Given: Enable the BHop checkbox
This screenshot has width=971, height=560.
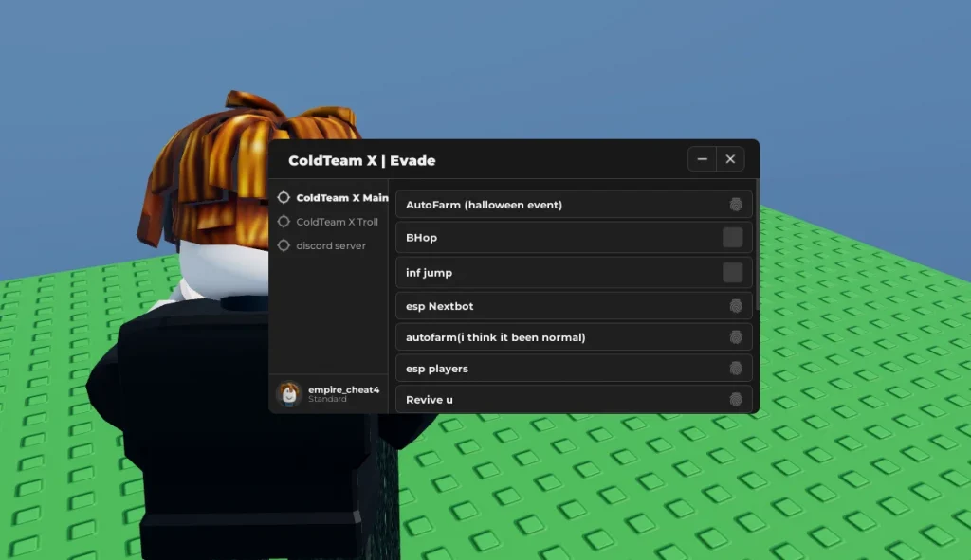Looking at the screenshot, I should click(732, 237).
